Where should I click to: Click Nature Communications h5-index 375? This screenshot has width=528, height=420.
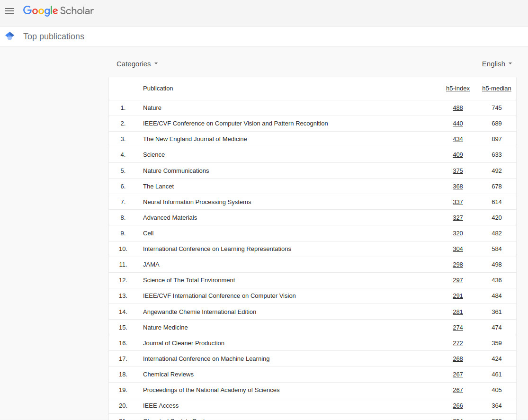point(457,171)
